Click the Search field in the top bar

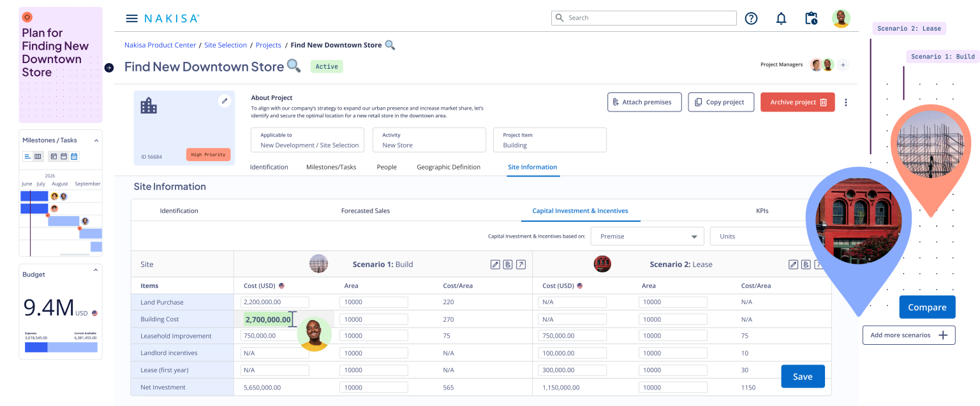click(x=643, y=18)
